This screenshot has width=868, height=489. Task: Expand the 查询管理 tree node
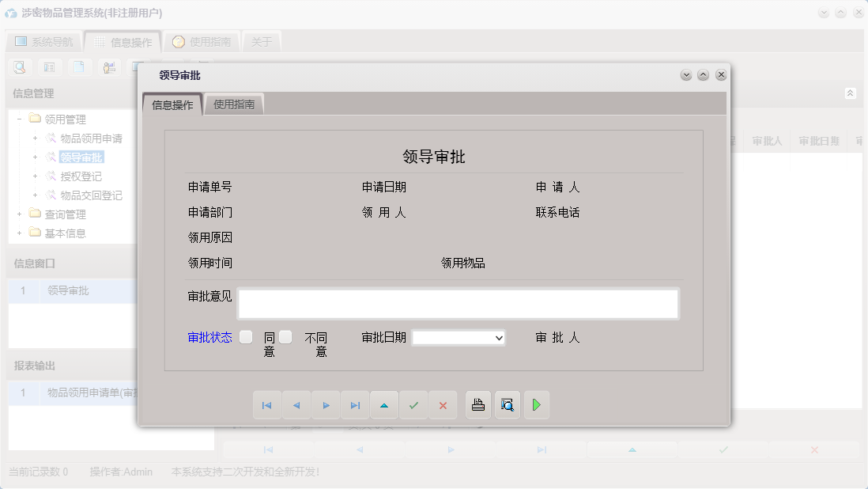(18, 214)
